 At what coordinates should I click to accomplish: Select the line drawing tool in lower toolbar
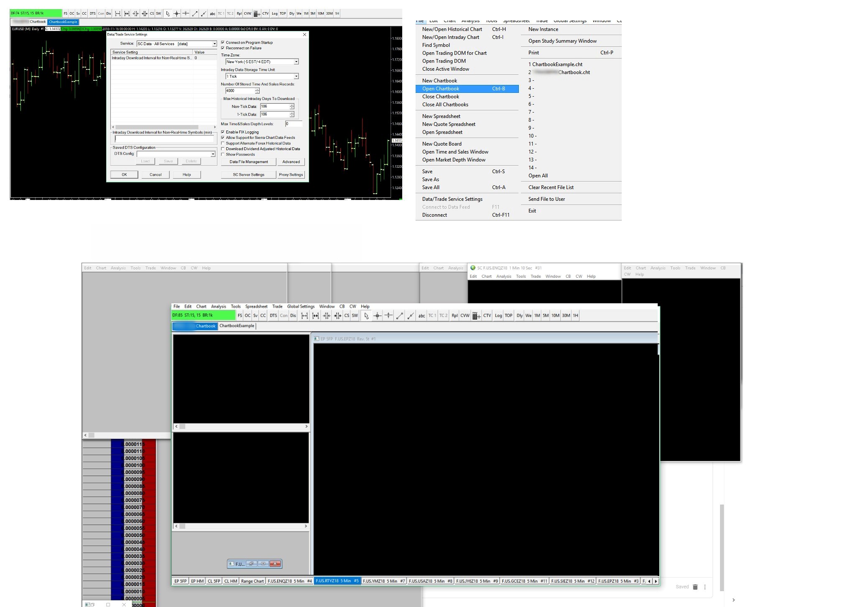coord(400,316)
